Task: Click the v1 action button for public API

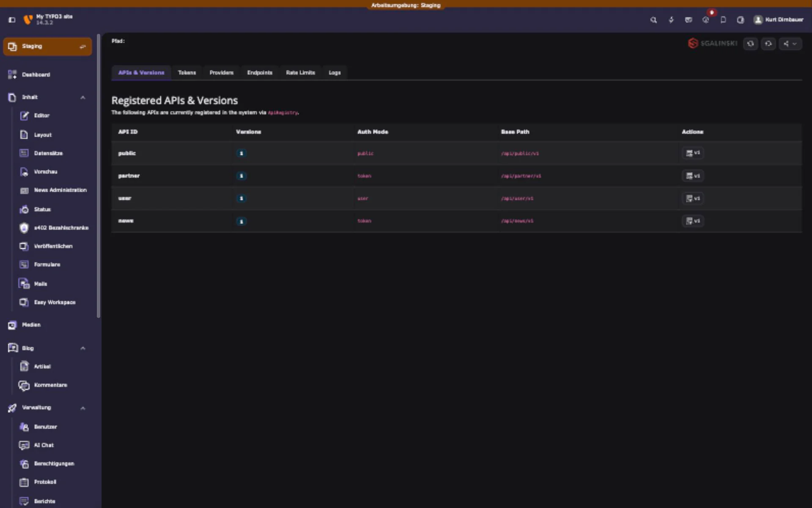Action: 693,153
